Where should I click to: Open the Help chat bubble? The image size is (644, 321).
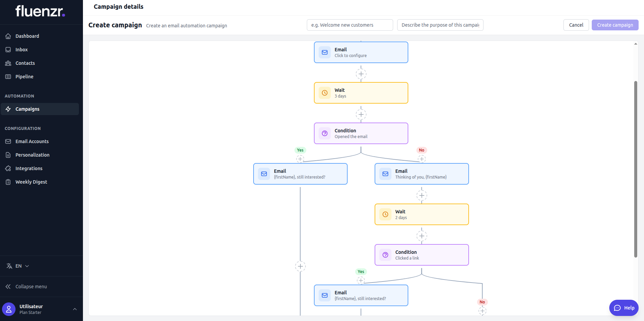click(623, 307)
